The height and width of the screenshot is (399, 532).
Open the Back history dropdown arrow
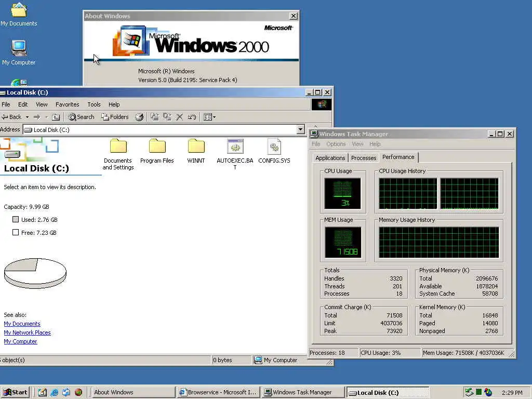[x=27, y=117]
